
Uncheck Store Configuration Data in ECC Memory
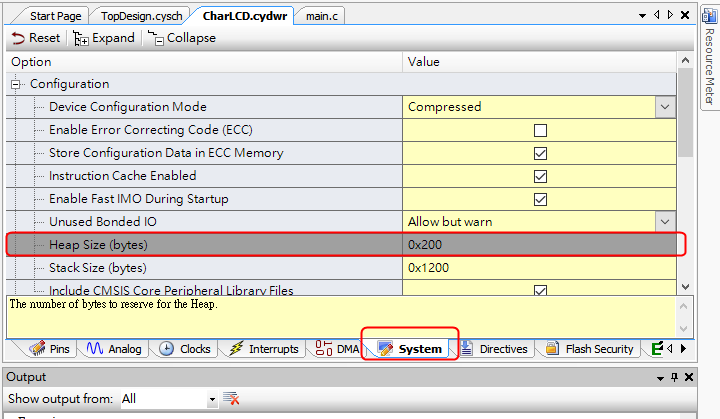coord(540,153)
